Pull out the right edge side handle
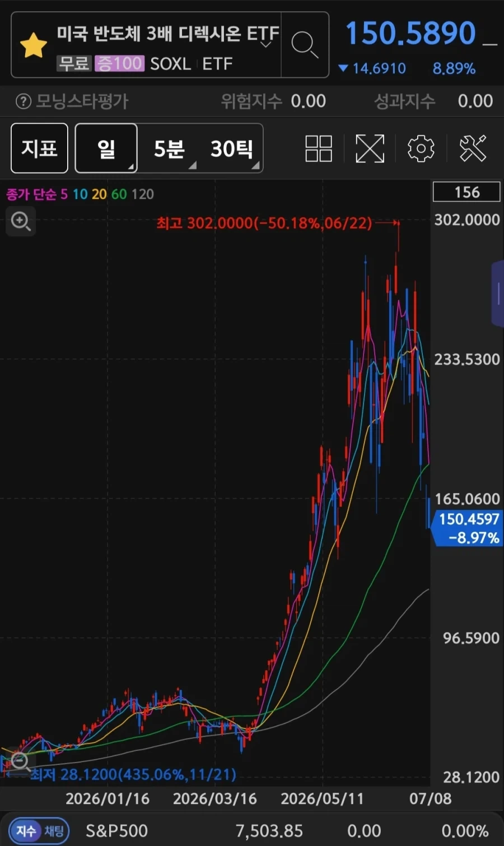The height and width of the screenshot is (846, 504). pyautogui.click(x=498, y=294)
